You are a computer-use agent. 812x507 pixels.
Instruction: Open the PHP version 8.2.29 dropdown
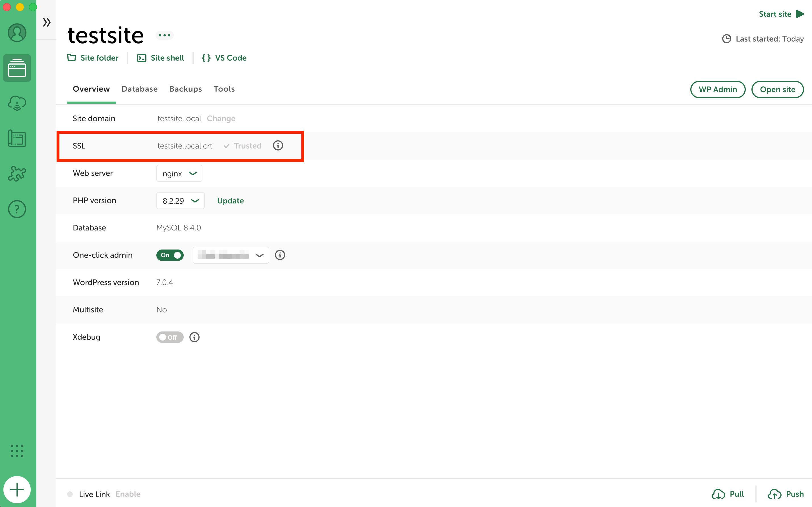pyautogui.click(x=180, y=201)
